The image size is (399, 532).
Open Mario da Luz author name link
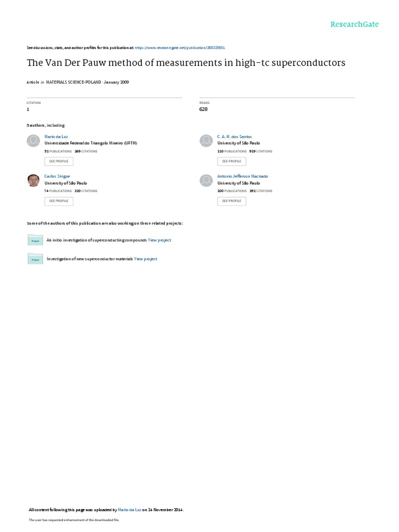[x=56, y=137]
